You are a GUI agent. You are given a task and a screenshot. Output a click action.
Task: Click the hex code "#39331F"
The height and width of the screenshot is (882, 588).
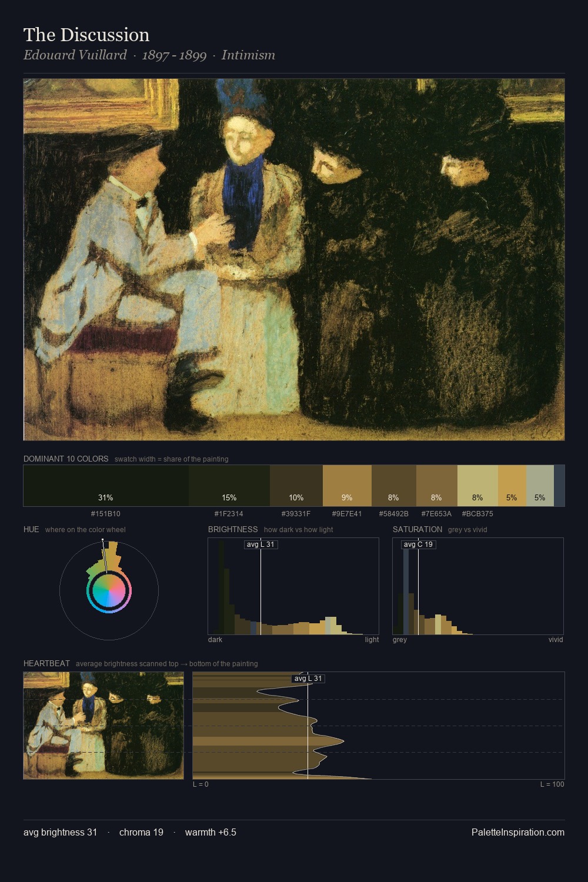pyautogui.click(x=296, y=513)
